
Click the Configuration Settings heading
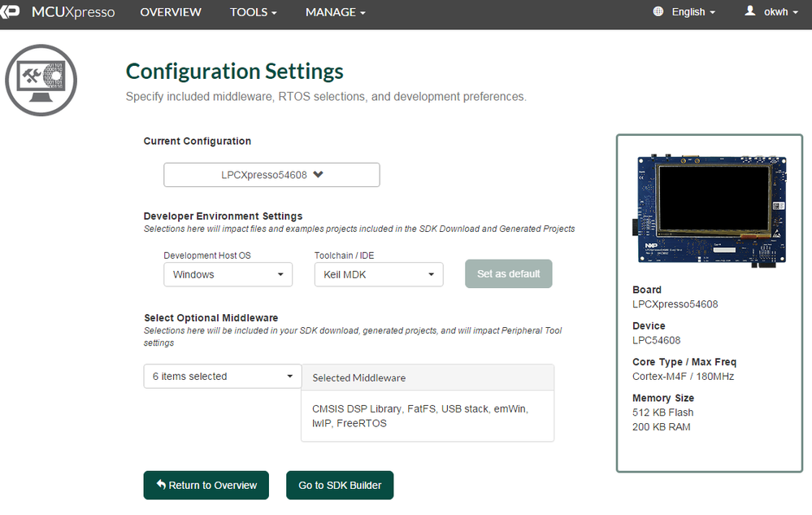click(235, 72)
